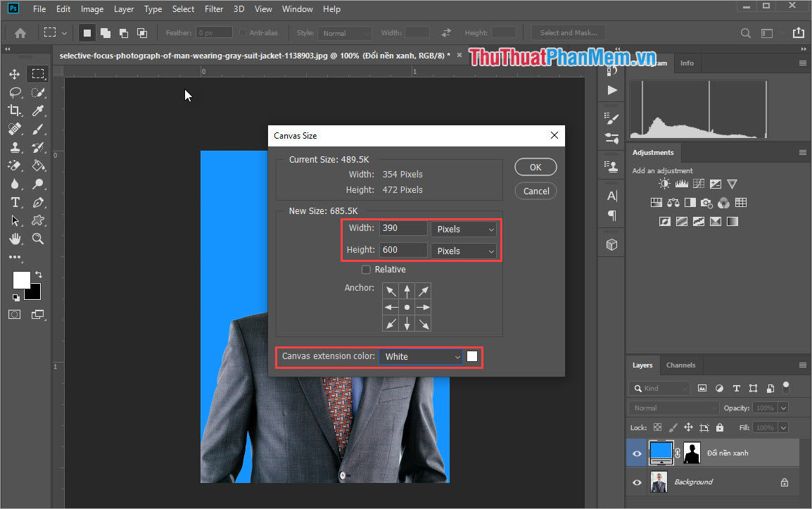Select the Crop tool
Image resolution: width=812 pixels, height=509 pixels.
(x=15, y=111)
